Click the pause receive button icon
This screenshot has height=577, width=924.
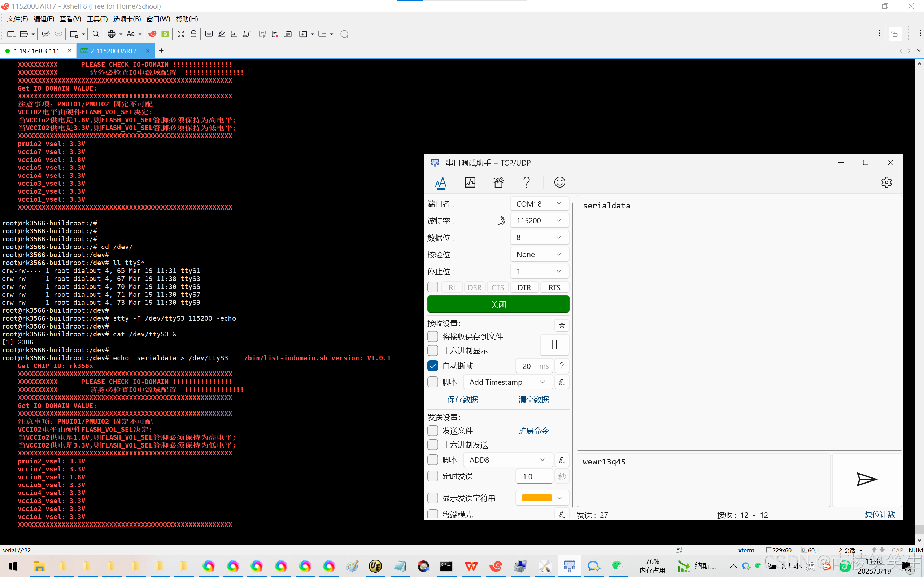click(554, 345)
